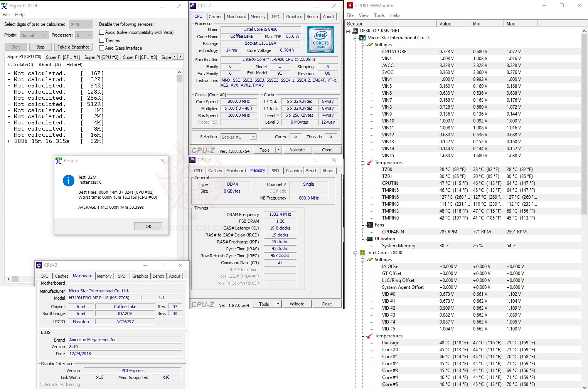Collapse the Fans node in HWMonitor
The image size is (588, 389).
tap(363, 225)
